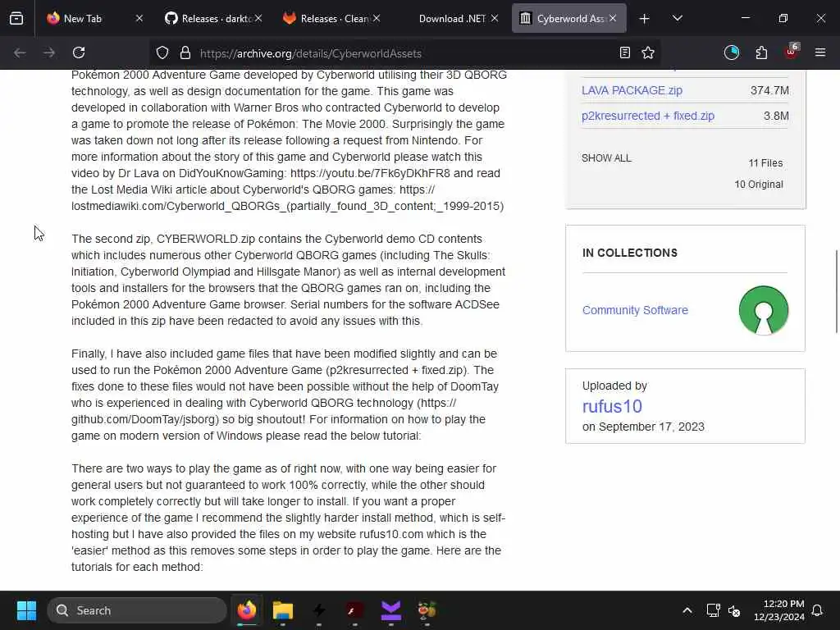Open the red terminal-style taskbar app

click(354, 610)
